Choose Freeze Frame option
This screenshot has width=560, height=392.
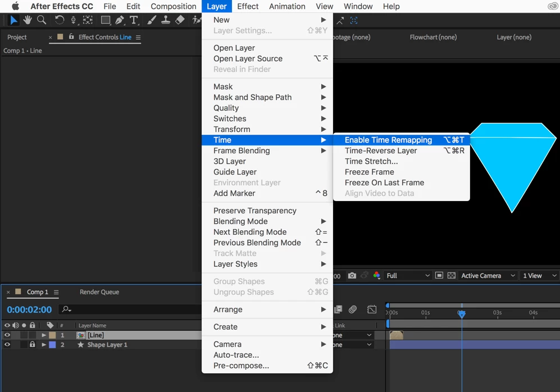pyautogui.click(x=402, y=172)
